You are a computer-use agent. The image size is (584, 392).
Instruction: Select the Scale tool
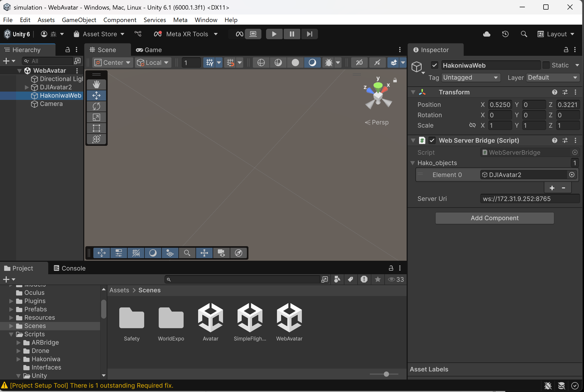[96, 117]
